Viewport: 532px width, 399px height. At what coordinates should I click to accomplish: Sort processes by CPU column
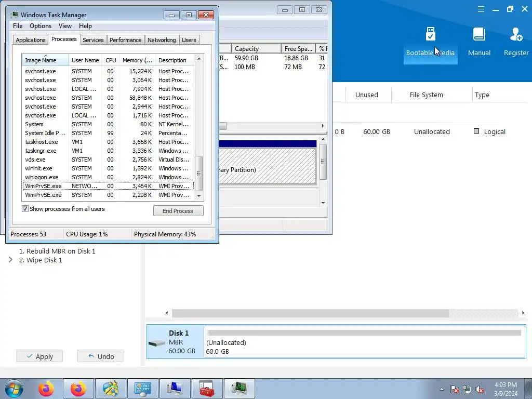coord(111,60)
